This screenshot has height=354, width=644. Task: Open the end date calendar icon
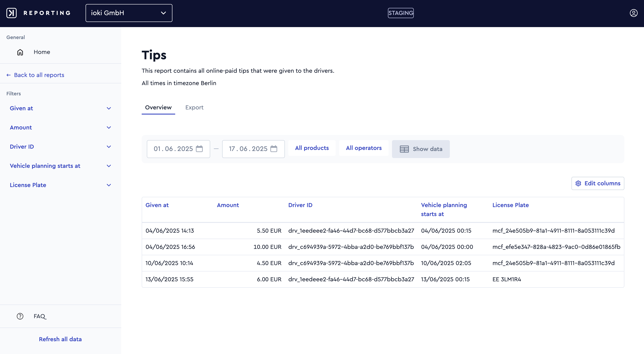tap(274, 149)
